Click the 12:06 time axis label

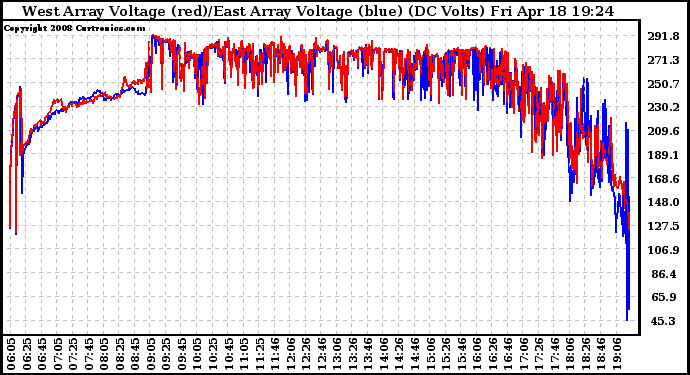coord(290,354)
